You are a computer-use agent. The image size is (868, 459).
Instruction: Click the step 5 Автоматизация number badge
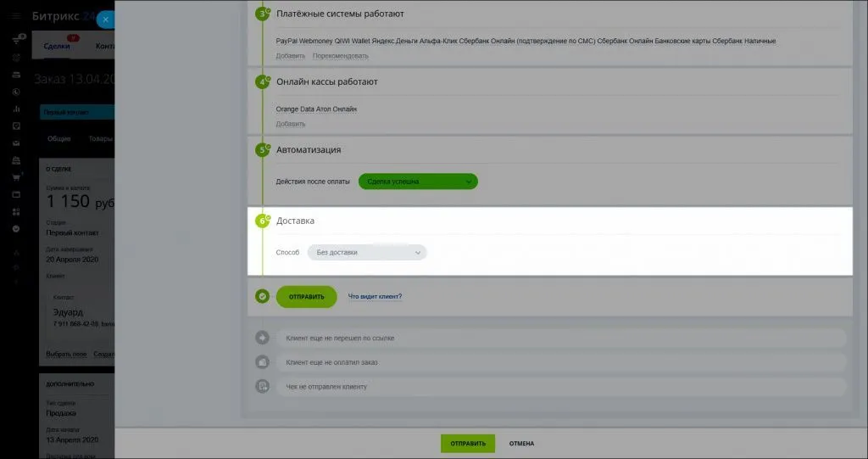tap(262, 150)
